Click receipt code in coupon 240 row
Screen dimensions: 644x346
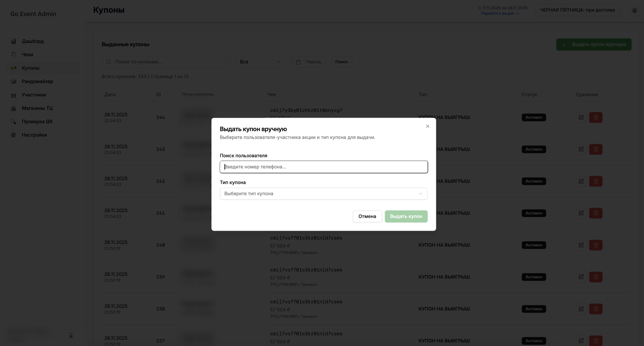tap(306, 238)
